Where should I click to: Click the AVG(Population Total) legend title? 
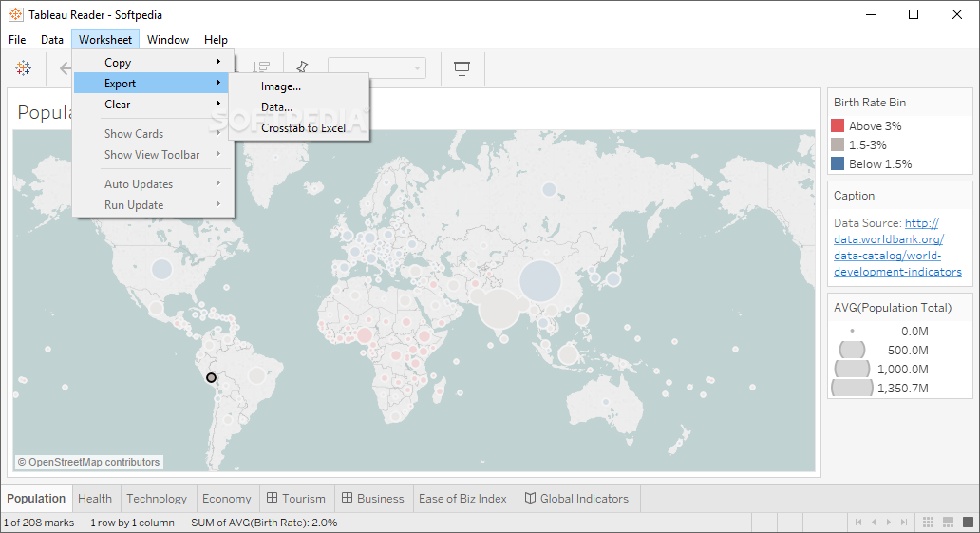tap(893, 308)
